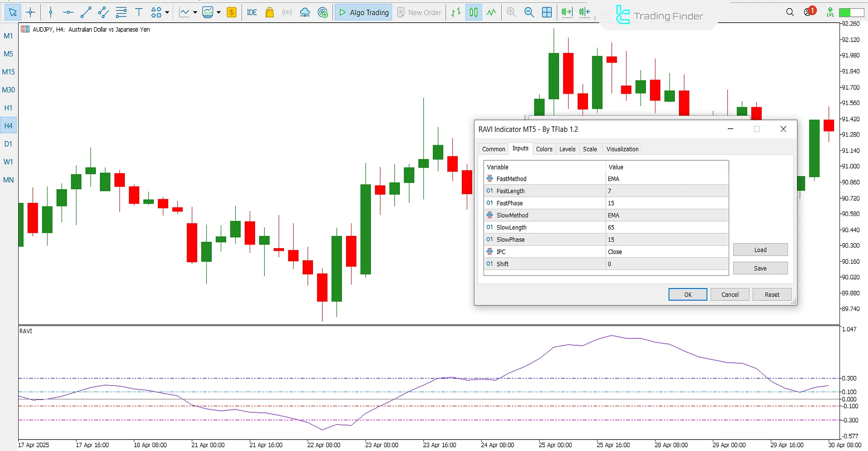The width and height of the screenshot is (868, 451).
Task: Zoom out the chart
Action: (x=529, y=12)
